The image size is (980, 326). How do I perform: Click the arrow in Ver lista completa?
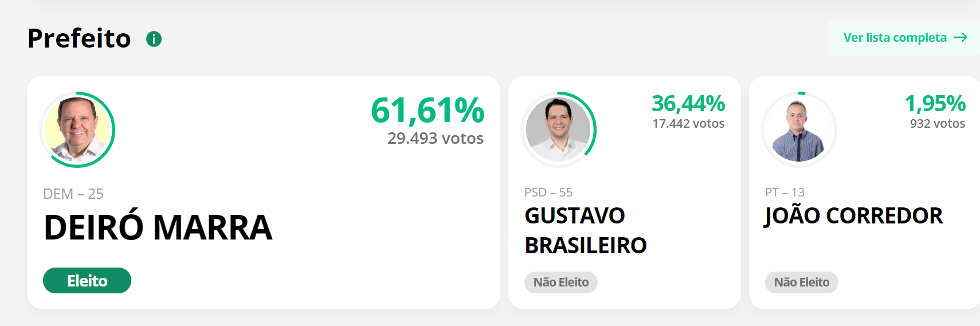click(x=961, y=38)
